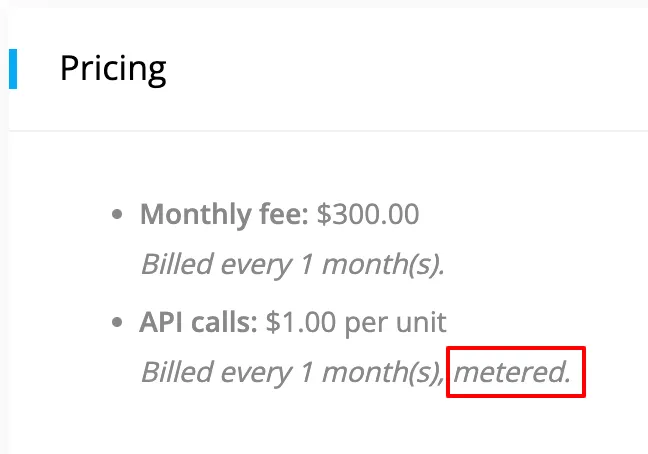Click the Pricing section heading

[x=113, y=69]
